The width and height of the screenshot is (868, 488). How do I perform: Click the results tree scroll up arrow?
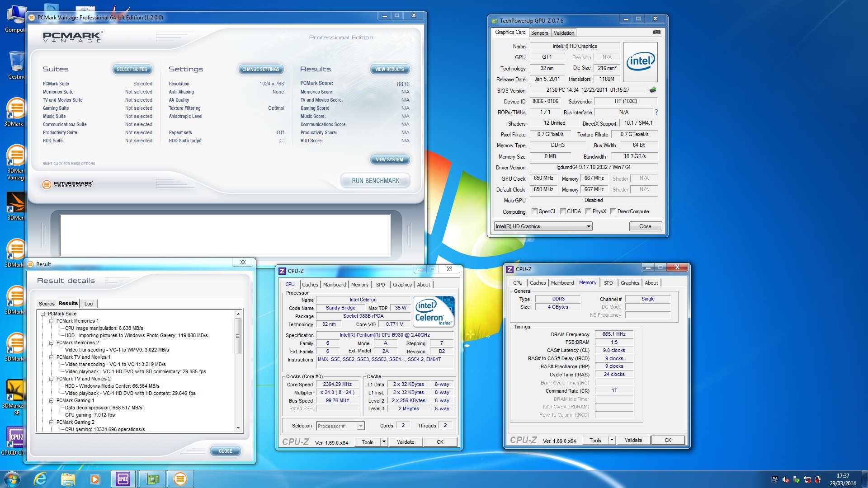(x=238, y=314)
